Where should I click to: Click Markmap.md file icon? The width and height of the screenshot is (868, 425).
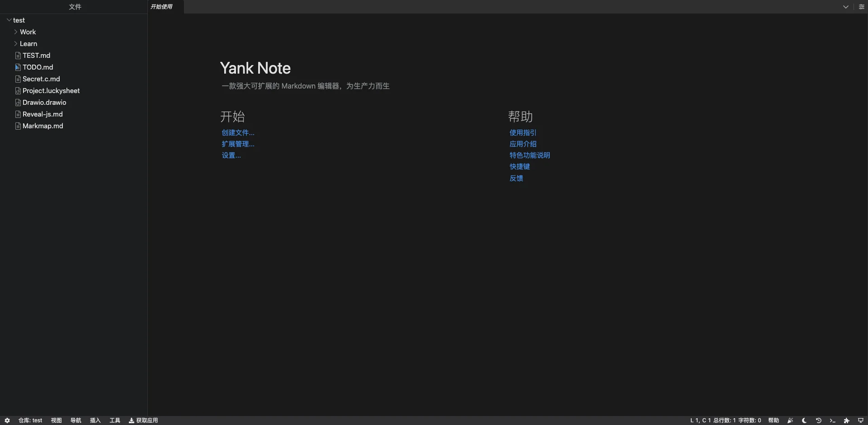tap(18, 126)
